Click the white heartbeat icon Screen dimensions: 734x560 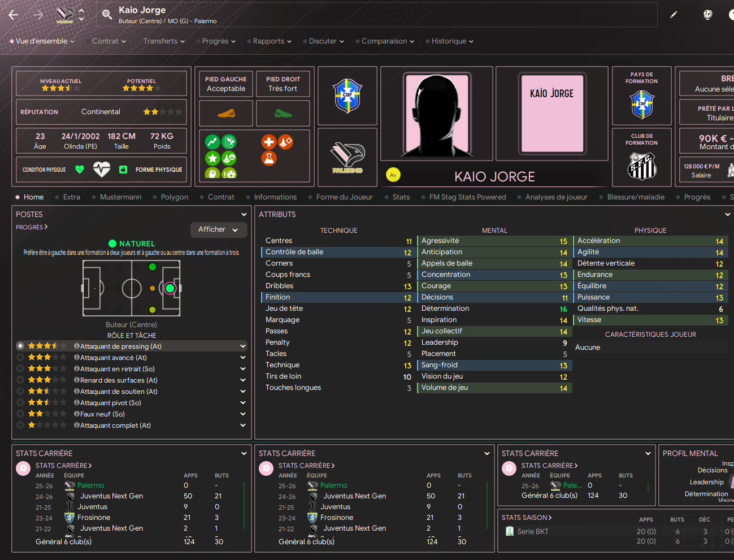click(102, 170)
